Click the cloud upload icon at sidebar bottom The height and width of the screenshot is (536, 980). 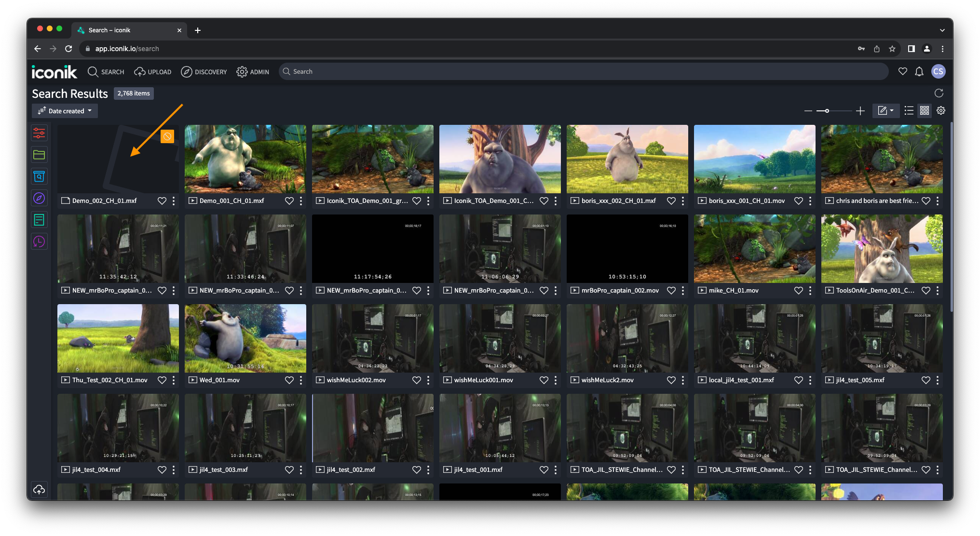39,490
